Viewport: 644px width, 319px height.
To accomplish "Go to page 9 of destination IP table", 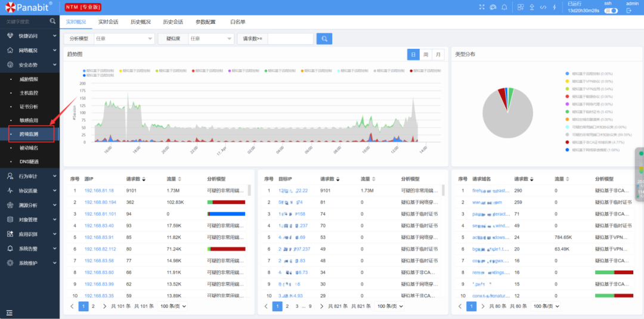I will pyautogui.click(x=310, y=306).
